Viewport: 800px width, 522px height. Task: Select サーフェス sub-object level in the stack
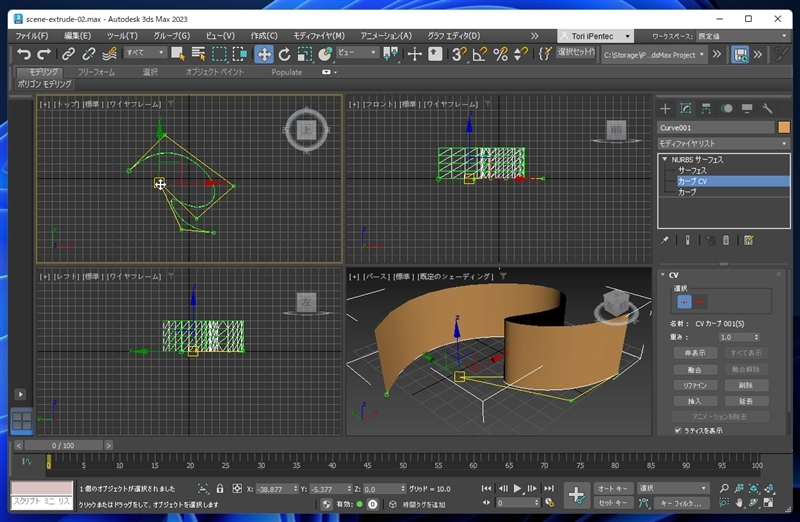692,170
